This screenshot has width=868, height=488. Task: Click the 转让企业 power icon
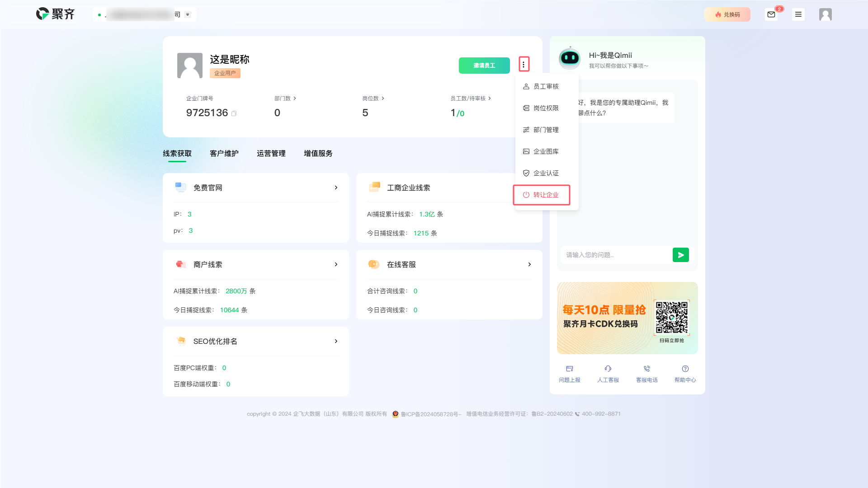click(x=526, y=195)
